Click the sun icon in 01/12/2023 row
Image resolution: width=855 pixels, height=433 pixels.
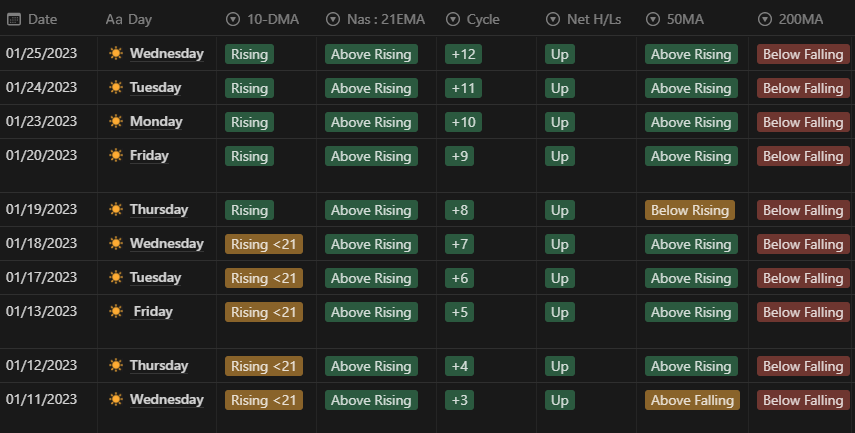tap(116, 365)
